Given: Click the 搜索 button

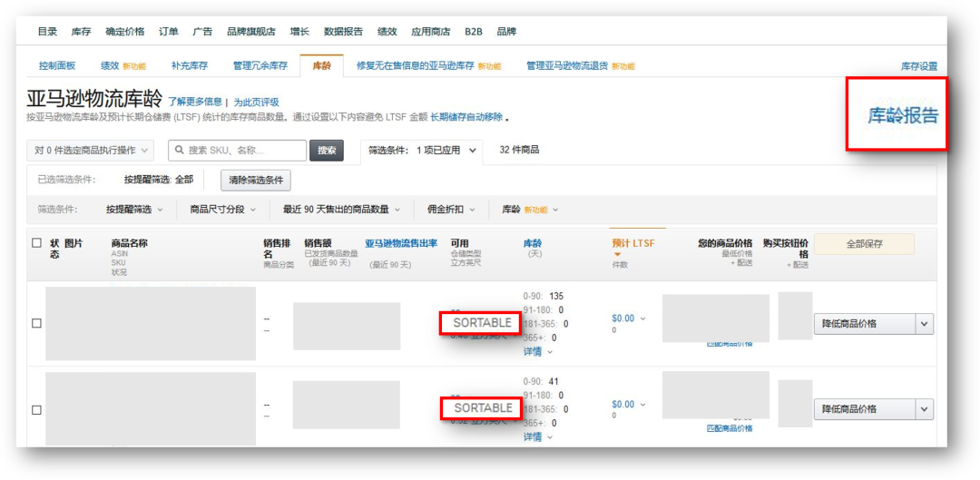Looking at the screenshot, I should coord(327,150).
